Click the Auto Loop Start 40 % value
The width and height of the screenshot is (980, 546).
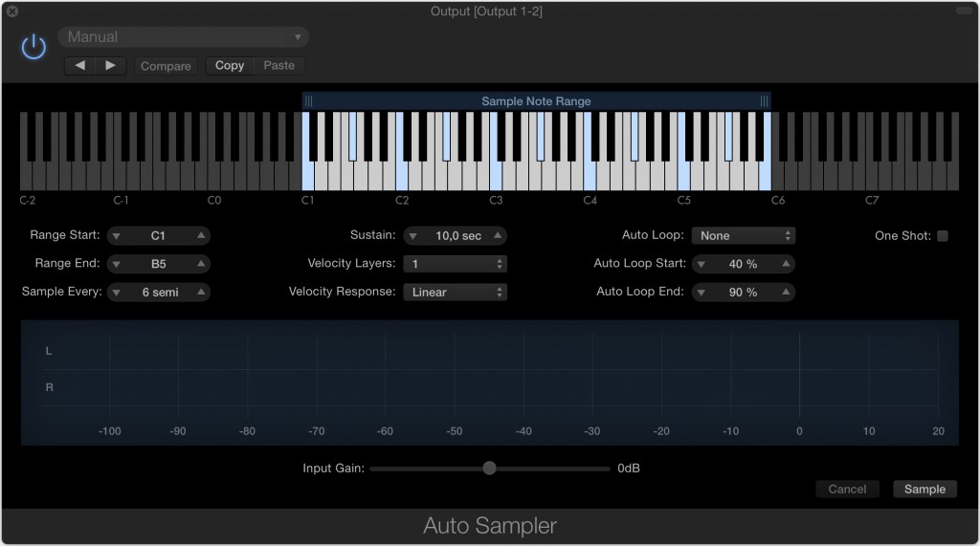[x=743, y=264]
